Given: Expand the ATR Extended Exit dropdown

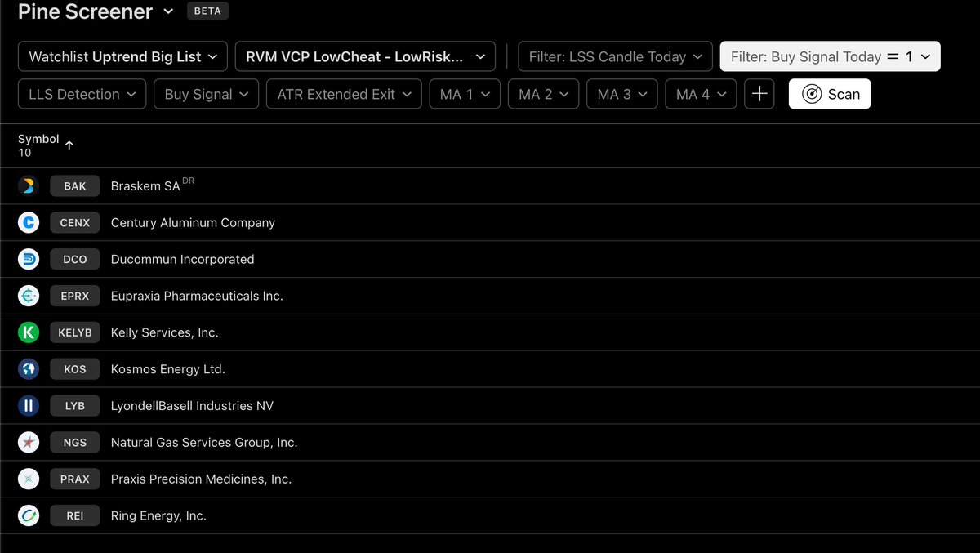Looking at the screenshot, I should pos(344,94).
